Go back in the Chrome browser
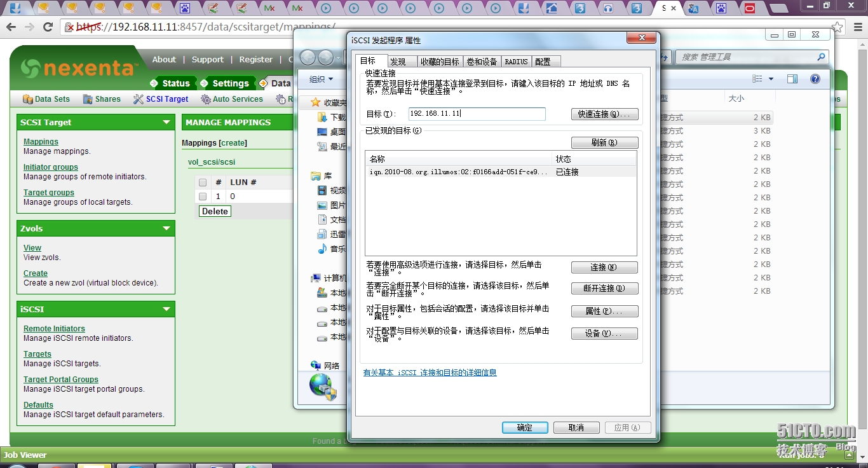 11,27
